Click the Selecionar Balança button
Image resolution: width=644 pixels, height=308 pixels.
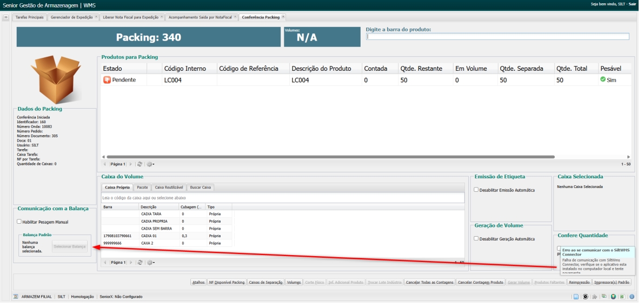(70, 247)
